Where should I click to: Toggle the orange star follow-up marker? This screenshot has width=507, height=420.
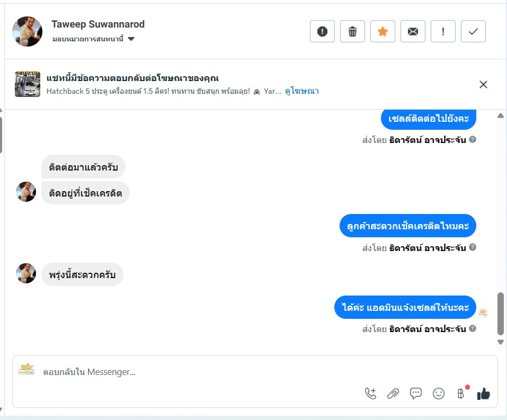tap(383, 32)
